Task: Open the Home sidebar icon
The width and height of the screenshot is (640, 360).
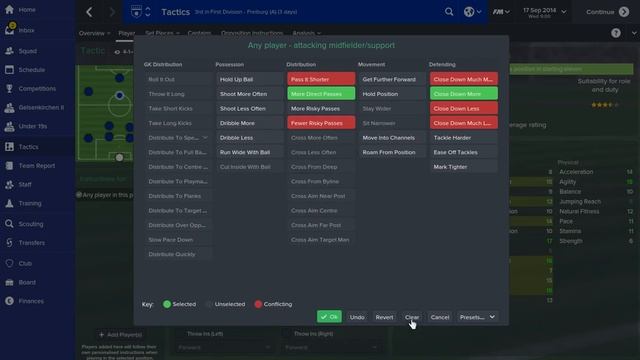Action: pyautogui.click(x=9, y=9)
